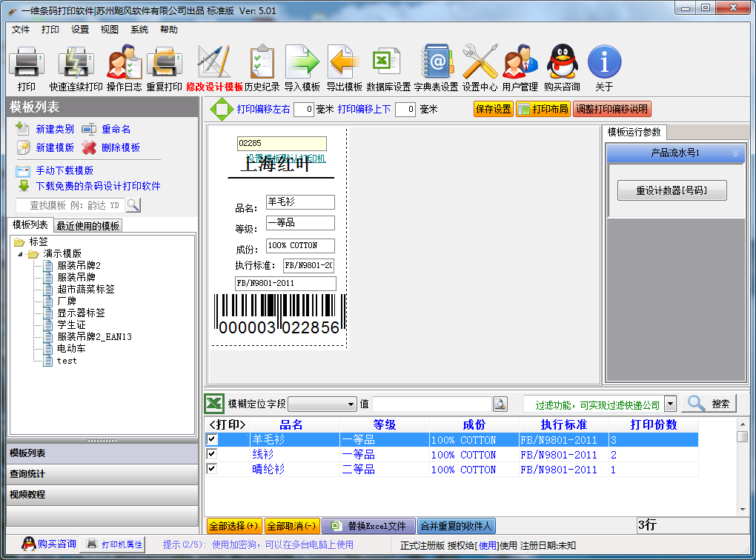Click the red 删除模板 delete icon
The image size is (756, 560).
click(x=89, y=147)
